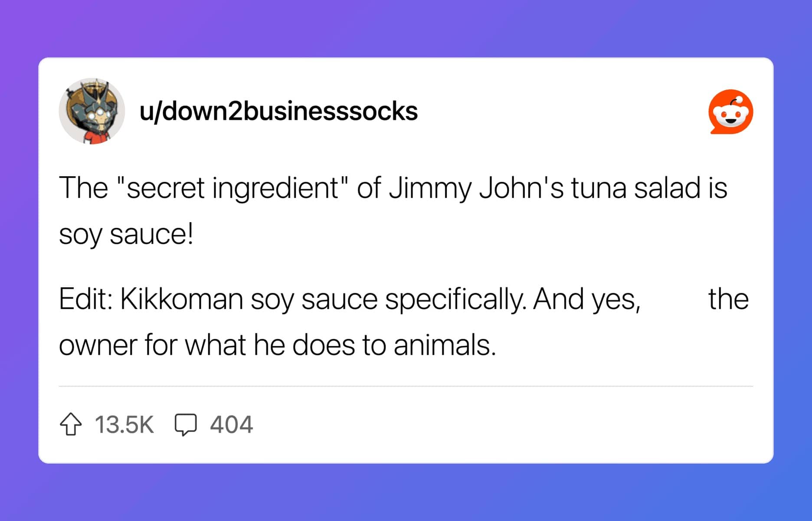Click the "Edit:" label in the post

point(86,299)
